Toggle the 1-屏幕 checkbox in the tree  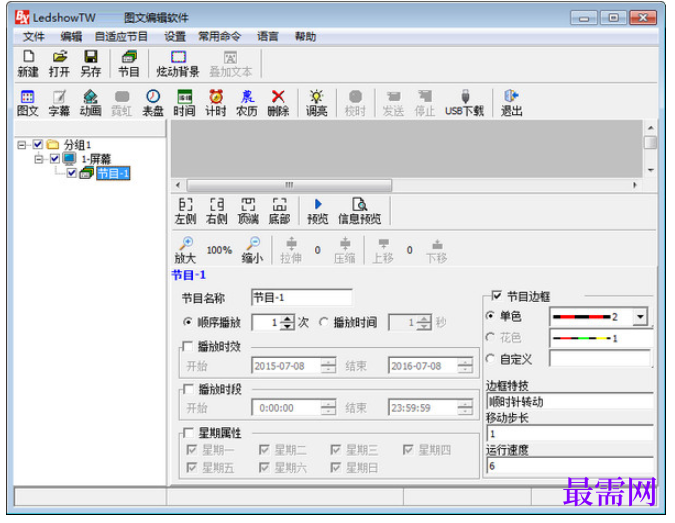pos(55,159)
